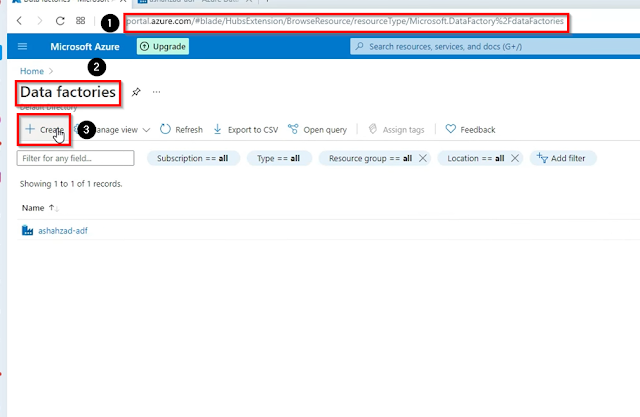Click the Upgrade button
The image size is (640, 417).
(x=163, y=47)
